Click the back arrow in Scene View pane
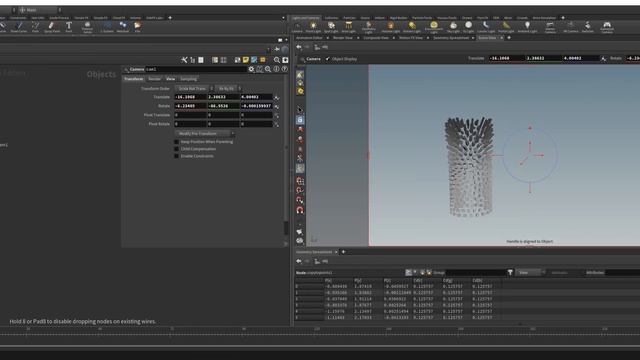 [299, 47]
